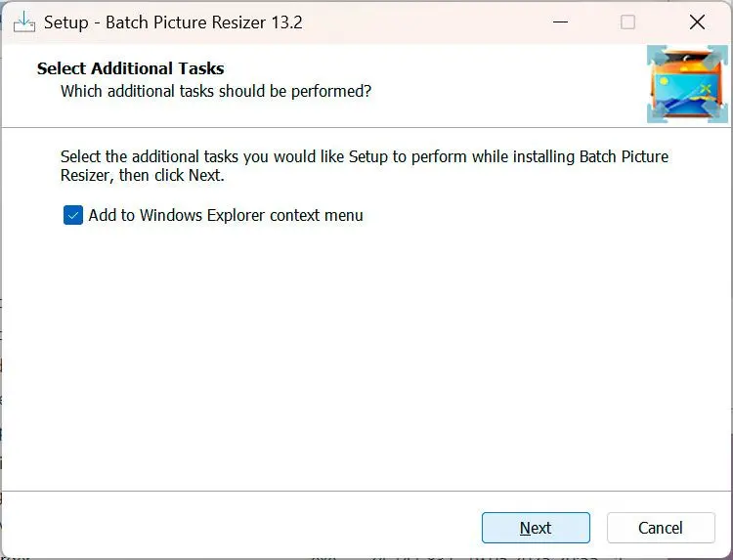Click empty title bar space left of minimize
The height and width of the screenshot is (560, 733).
tap(420, 22)
